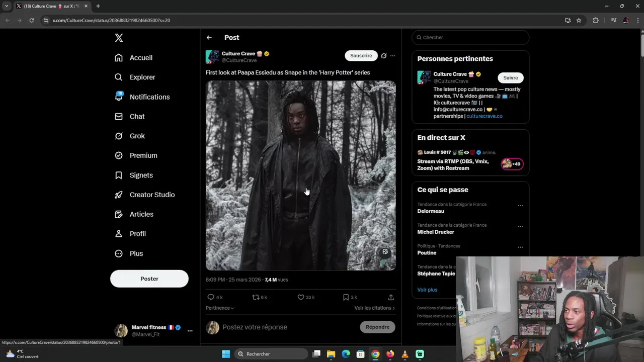
Task: Expand the Plus menu in sidebar
Action: point(129,254)
